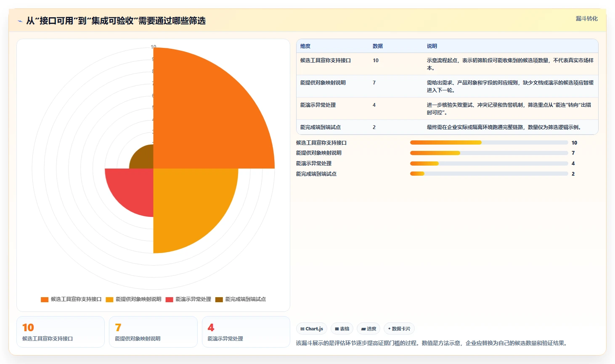615x364 pixels.
Task: Click the table value 7
Action: (x=374, y=83)
